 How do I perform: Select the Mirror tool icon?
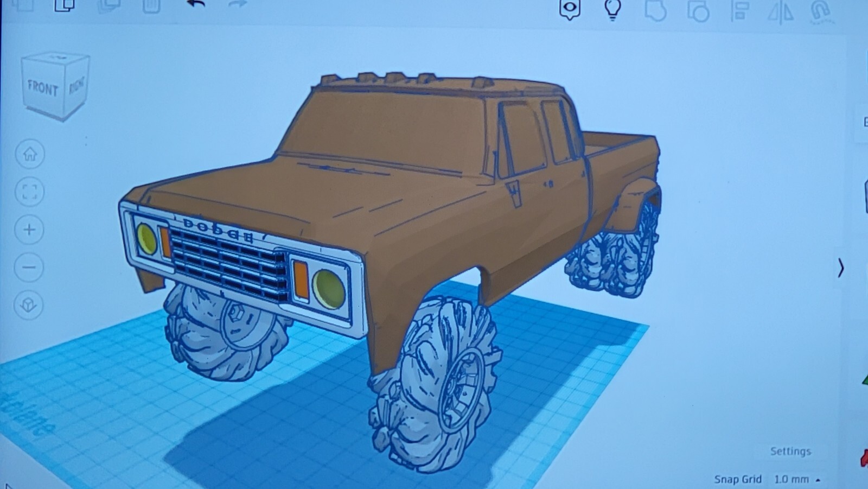[x=781, y=13]
